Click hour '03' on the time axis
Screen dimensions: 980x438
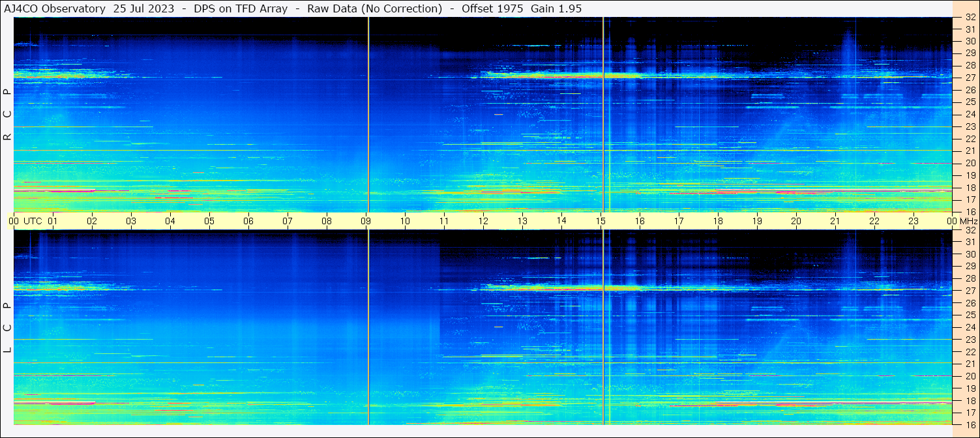pyautogui.click(x=131, y=221)
